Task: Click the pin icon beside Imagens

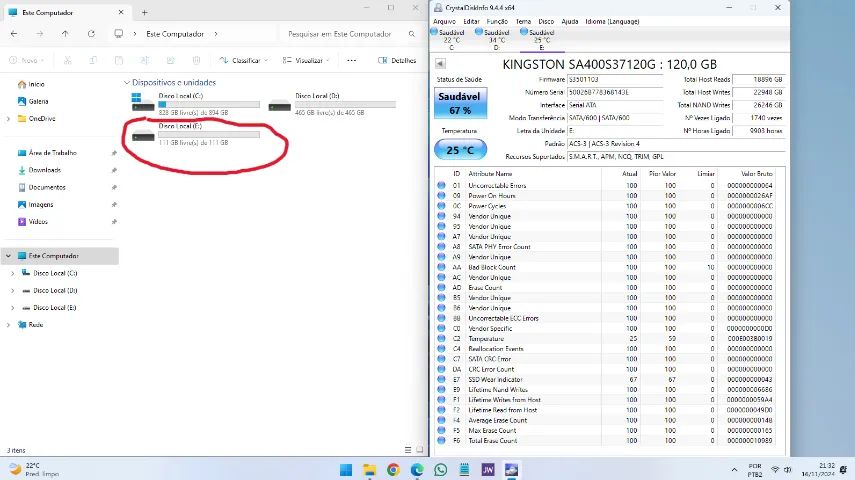Action: tap(114, 205)
